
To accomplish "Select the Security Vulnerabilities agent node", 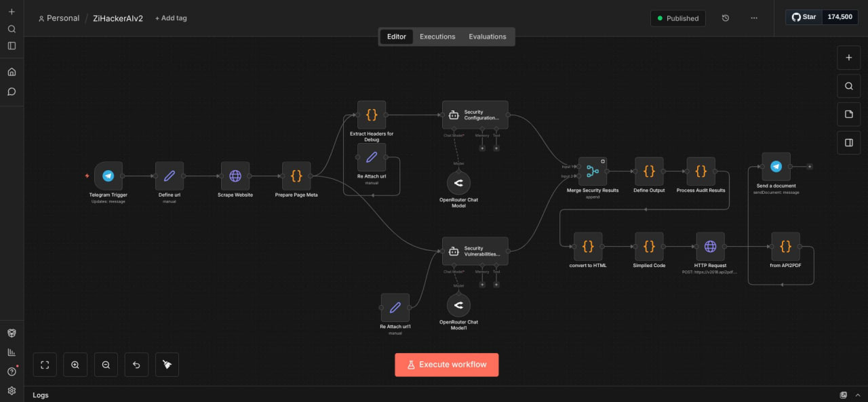I will point(475,251).
